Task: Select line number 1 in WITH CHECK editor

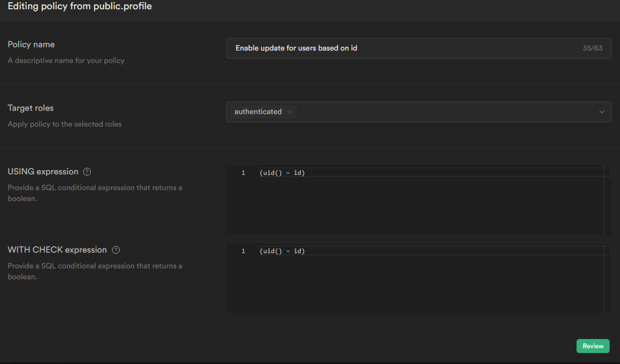Action: coord(243,251)
